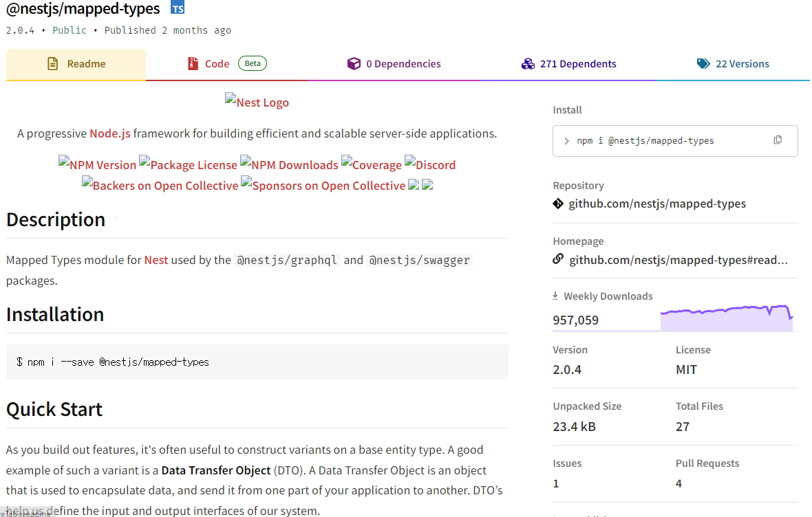This screenshot has height=517, width=812.
Task: Click the weekly downloads sparkline chart
Action: pos(727,317)
